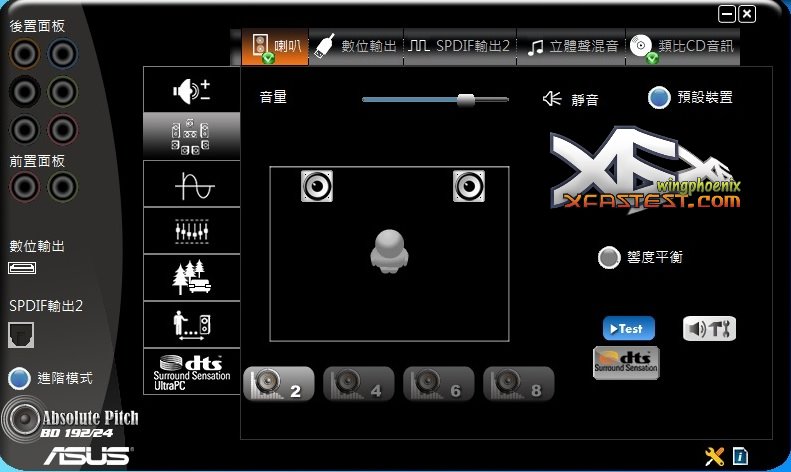
Task: Switch to the 類比CD音訊 tab
Action: coord(683,47)
